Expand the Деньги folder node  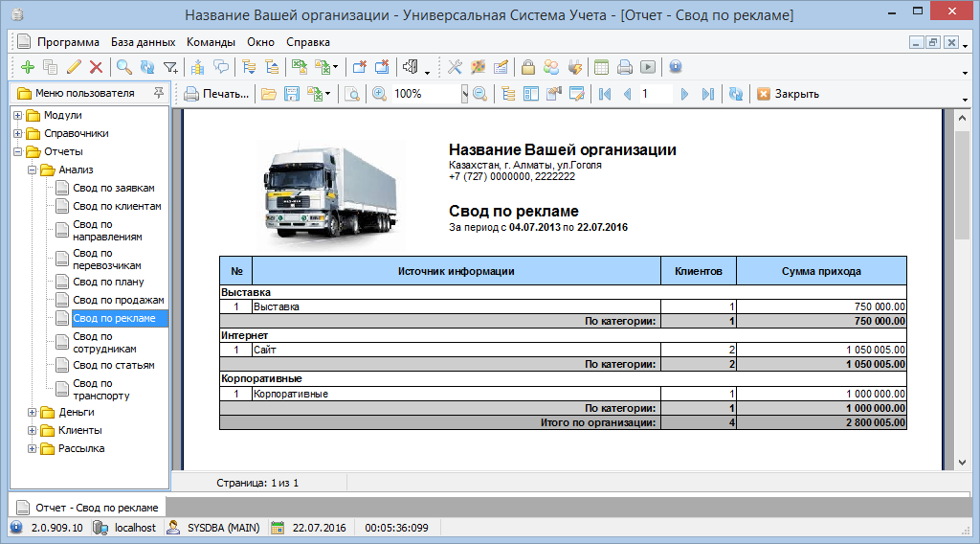point(33,412)
